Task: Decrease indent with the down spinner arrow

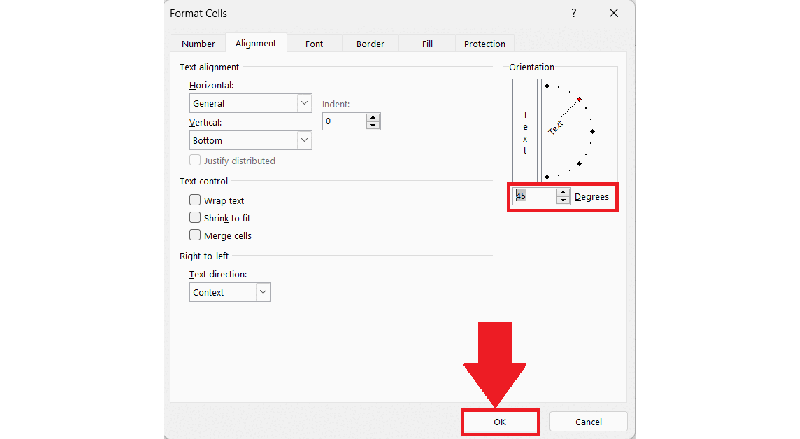Action: (373, 125)
